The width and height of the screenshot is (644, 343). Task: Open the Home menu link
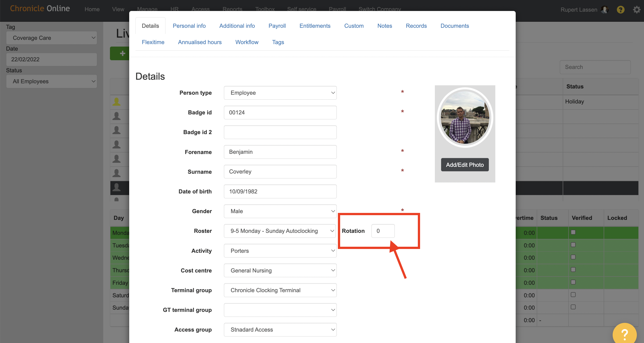(x=92, y=9)
